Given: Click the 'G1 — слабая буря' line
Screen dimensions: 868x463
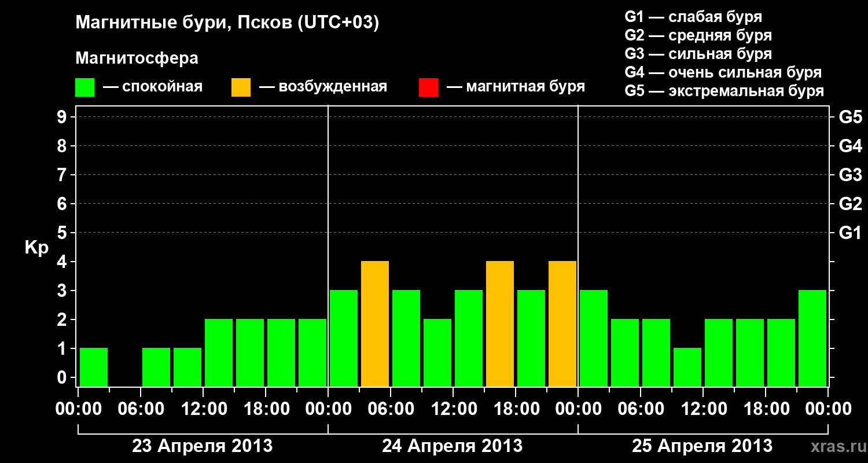Looking at the screenshot, I should pyautogui.click(x=693, y=16).
